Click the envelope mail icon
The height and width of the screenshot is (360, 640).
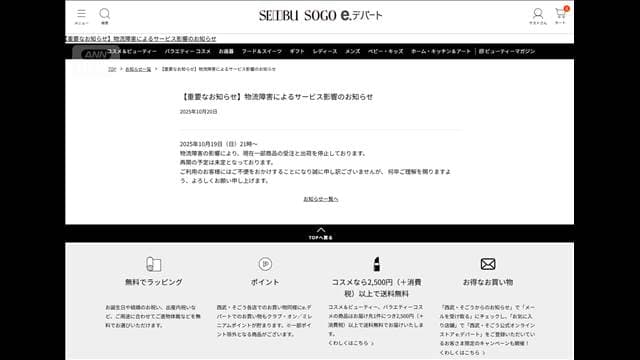click(x=488, y=264)
